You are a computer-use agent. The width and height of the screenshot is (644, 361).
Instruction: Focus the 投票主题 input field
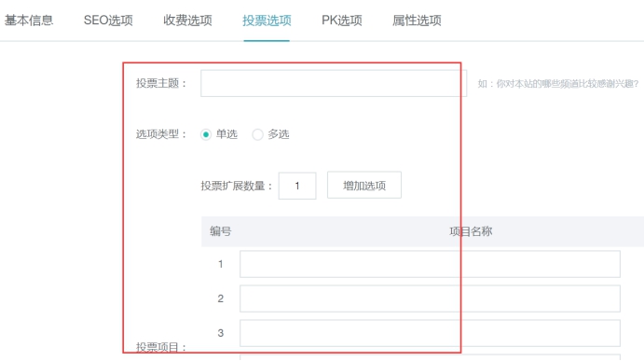pos(334,83)
